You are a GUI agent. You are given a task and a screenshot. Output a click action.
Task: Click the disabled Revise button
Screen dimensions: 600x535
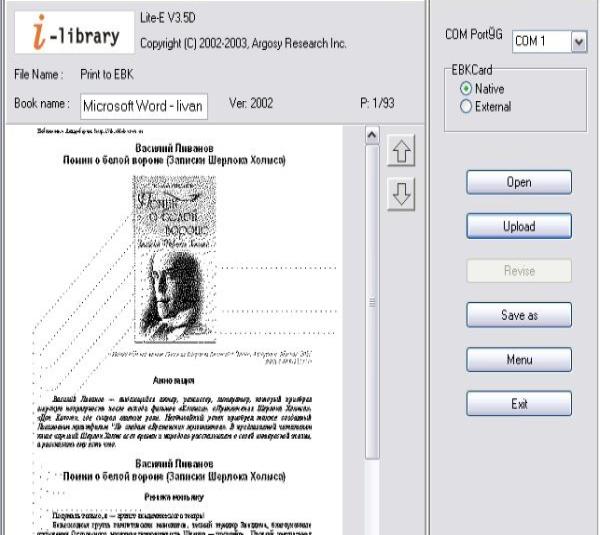[519, 271]
